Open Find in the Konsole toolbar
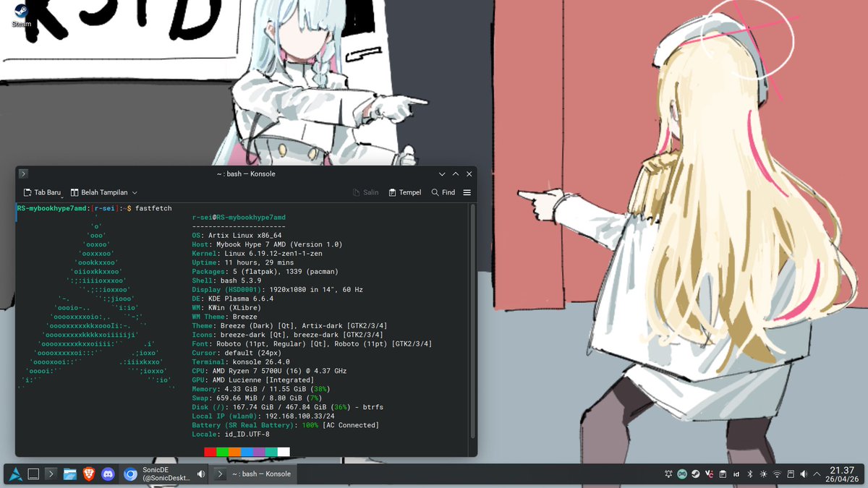This screenshot has height=488, width=868. point(443,193)
